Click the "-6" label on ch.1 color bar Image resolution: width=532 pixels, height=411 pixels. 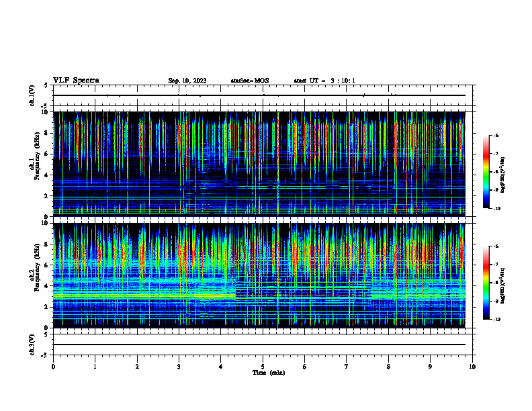pyautogui.click(x=496, y=136)
